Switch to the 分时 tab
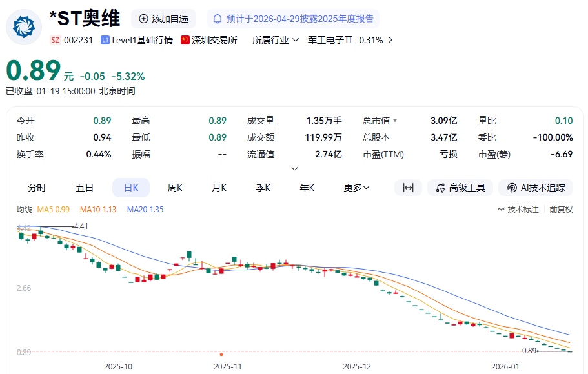 click(x=37, y=188)
